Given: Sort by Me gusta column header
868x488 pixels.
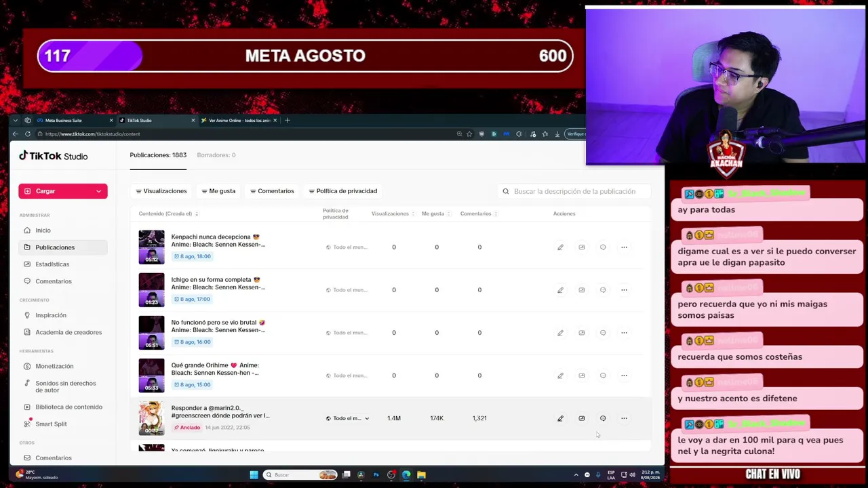Looking at the screenshot, I should tap(435, 213).
